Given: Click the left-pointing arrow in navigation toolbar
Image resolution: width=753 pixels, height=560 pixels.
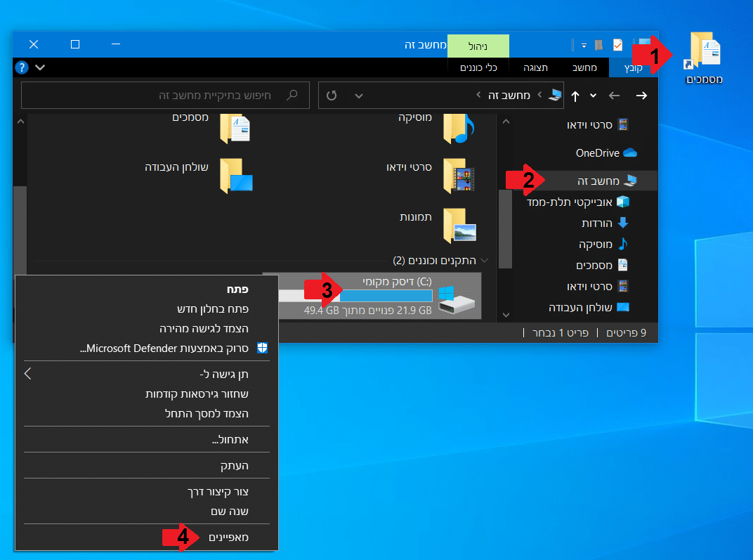Looking at the screenshot, I should pos(614,96).
